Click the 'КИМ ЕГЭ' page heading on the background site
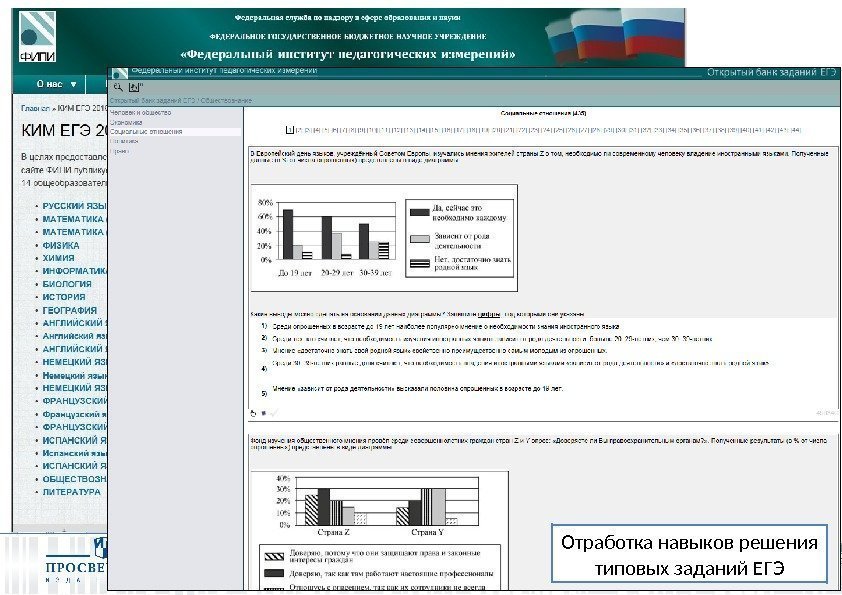 pos(63,130)
